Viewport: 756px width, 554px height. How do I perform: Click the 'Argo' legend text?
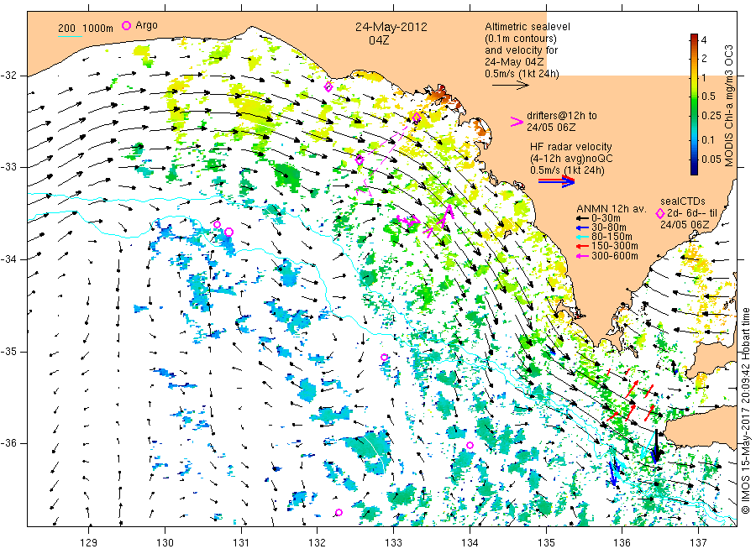coord(146,25)
